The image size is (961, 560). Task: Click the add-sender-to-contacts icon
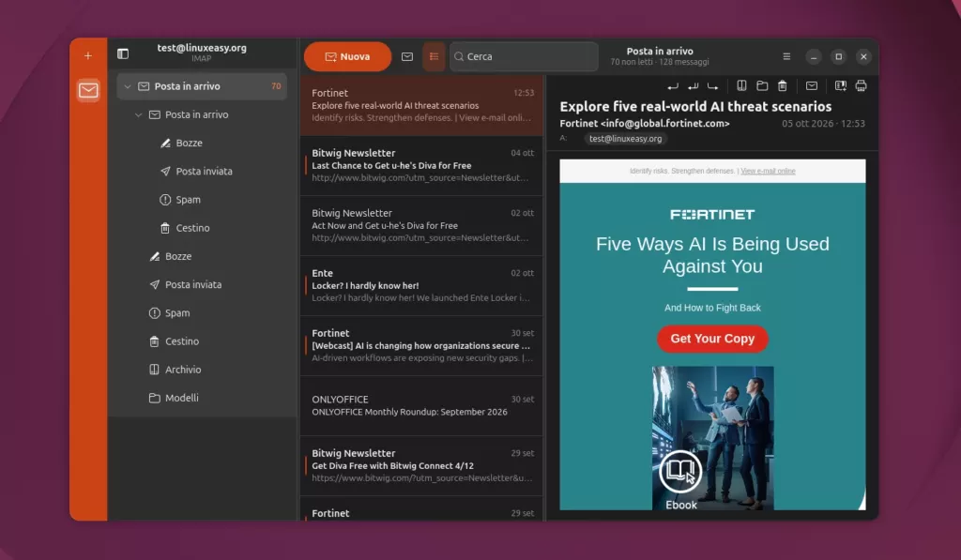pos(840,85)
